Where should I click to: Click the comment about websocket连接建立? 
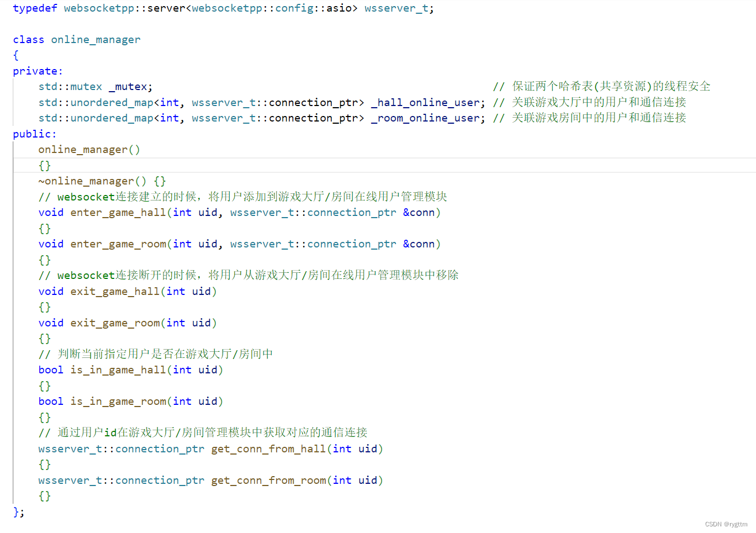(243, 197)
